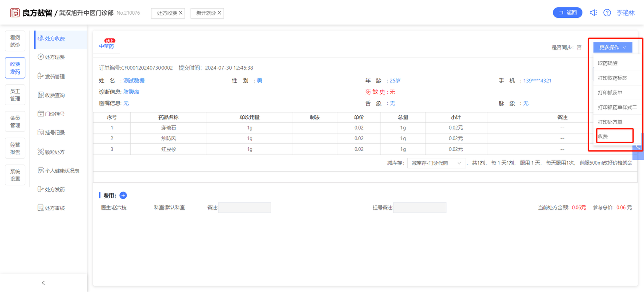Add a fee with the blue plus icon
The height and width of the screenshot is (292, 644).
123,195
